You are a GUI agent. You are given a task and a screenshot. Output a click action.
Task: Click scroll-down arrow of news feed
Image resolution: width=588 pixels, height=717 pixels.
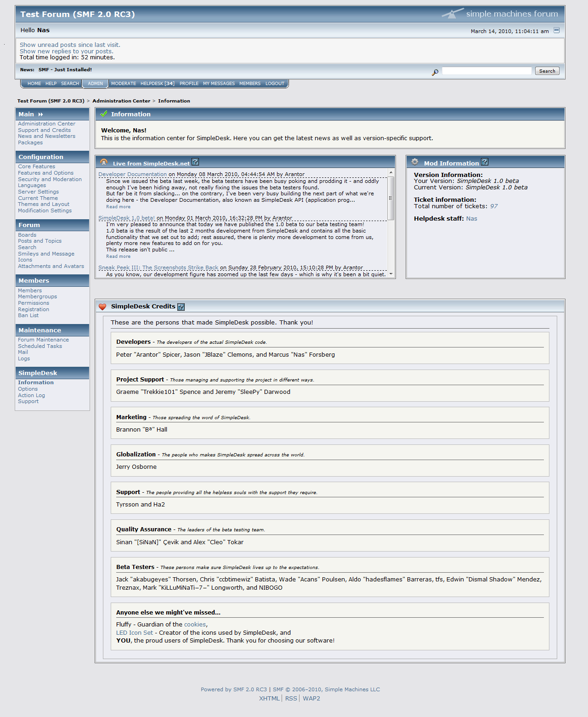pos(391,274)
